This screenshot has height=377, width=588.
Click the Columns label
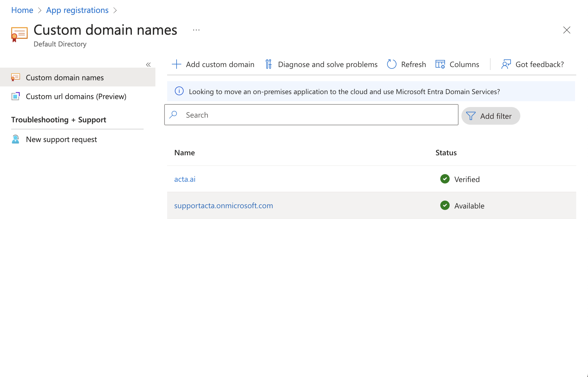(x=464, y=64)
